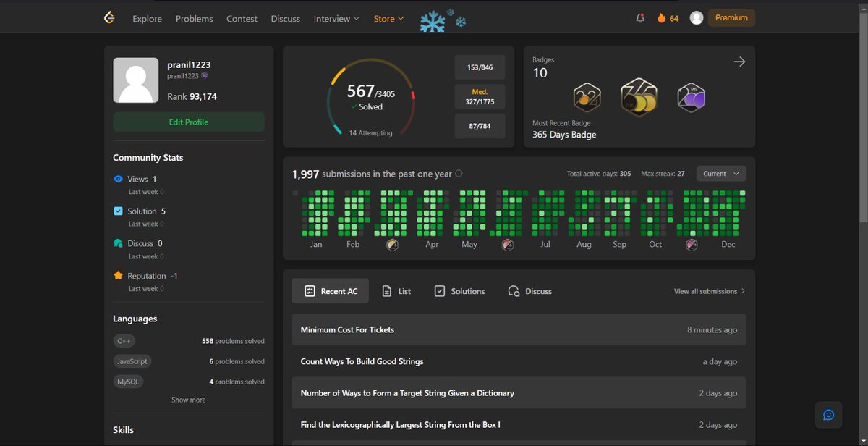Open the Store dropdown menu
The height and width of the screenshot is (446, 868).
[x=388, y=18]
